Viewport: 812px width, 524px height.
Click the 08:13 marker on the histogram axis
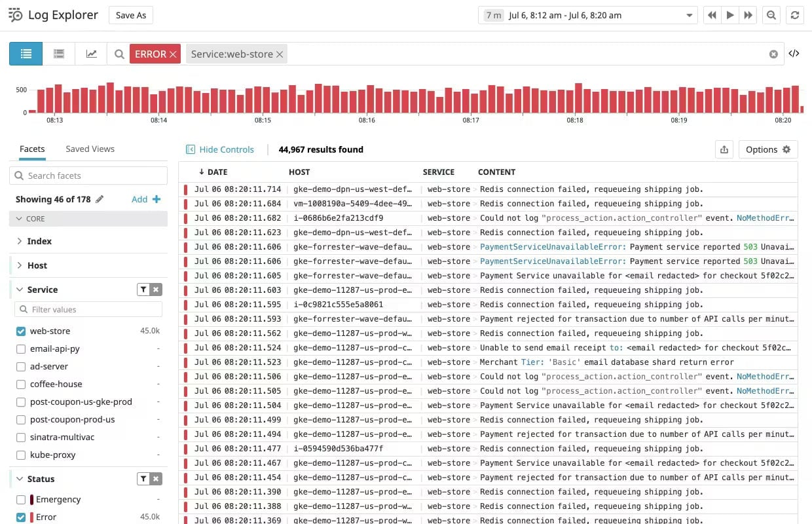point(55,121)
